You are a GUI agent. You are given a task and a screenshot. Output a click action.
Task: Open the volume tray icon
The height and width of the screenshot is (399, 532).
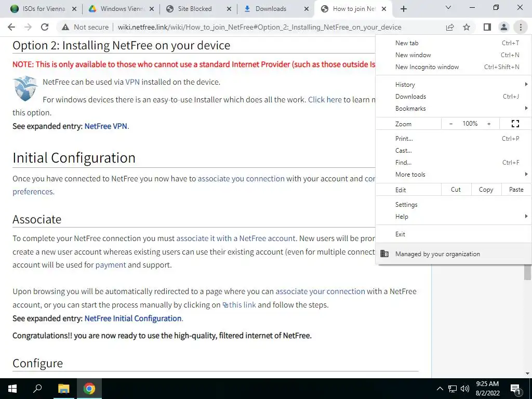[x=465, y=389]
